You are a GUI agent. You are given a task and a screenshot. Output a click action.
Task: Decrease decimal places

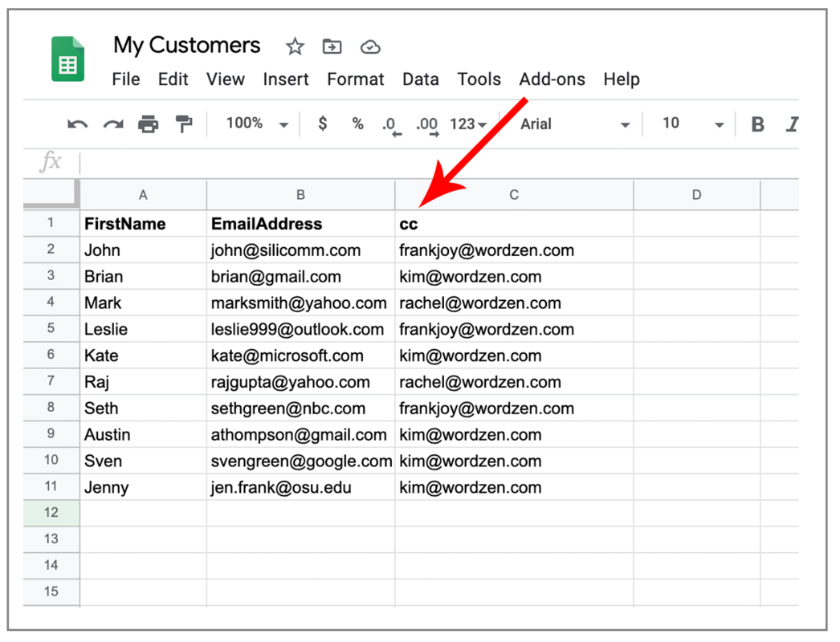coord(391,124)
